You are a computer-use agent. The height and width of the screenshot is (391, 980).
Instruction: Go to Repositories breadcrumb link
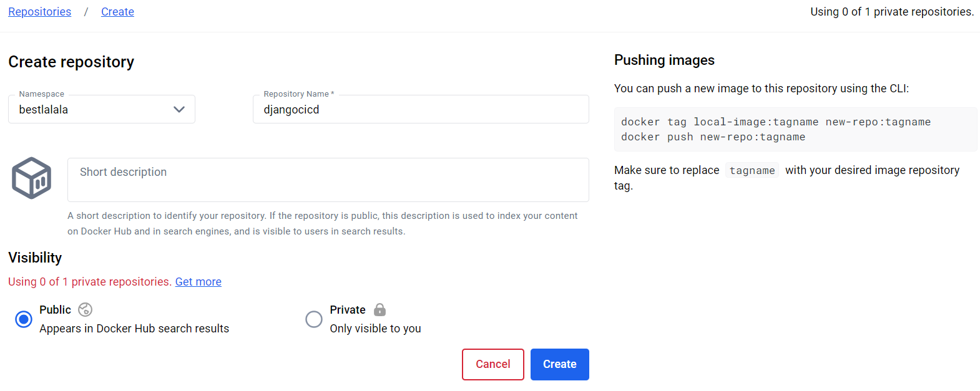click(40, 12)
